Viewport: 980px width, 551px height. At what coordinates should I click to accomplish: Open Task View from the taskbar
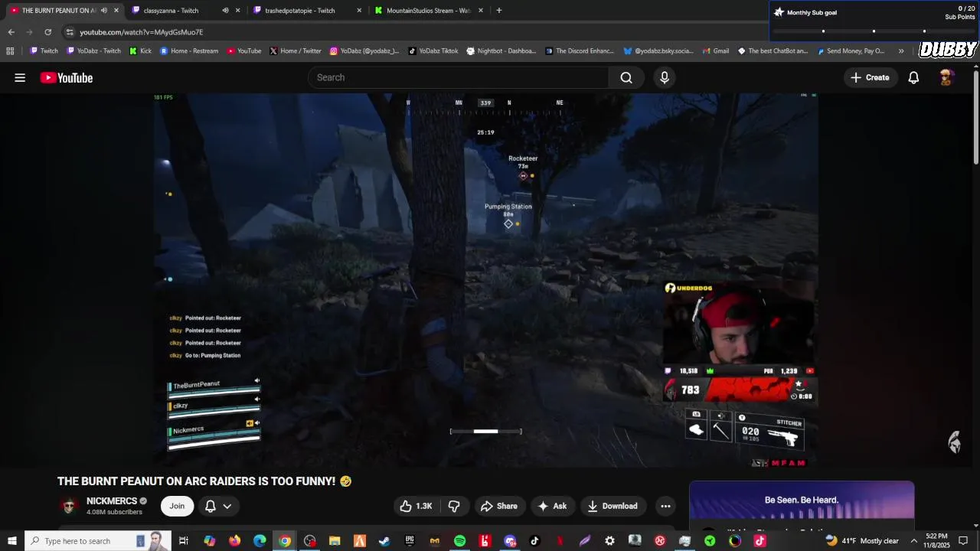pos(184,541)
